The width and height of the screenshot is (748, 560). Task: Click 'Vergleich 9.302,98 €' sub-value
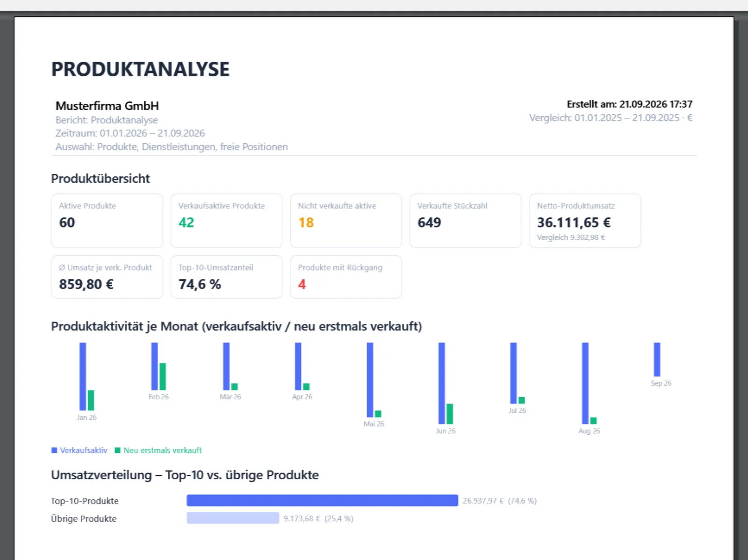571,237
